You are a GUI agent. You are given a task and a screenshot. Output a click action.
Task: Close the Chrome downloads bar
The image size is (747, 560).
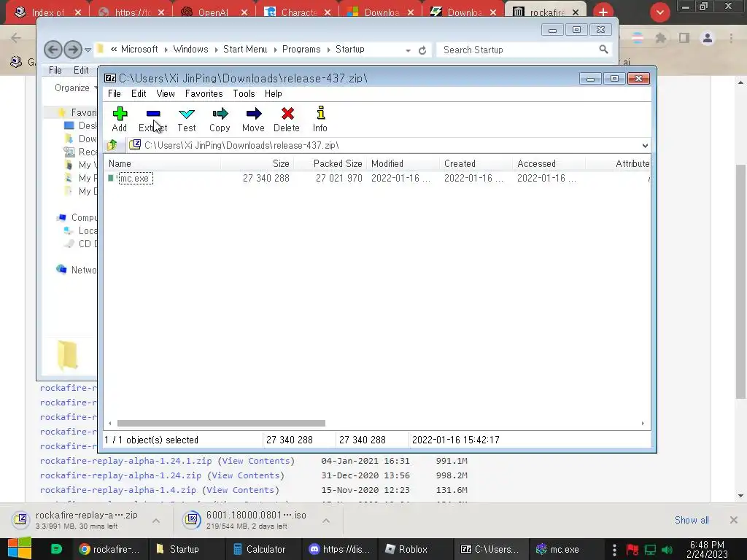(x=734, y=520)
